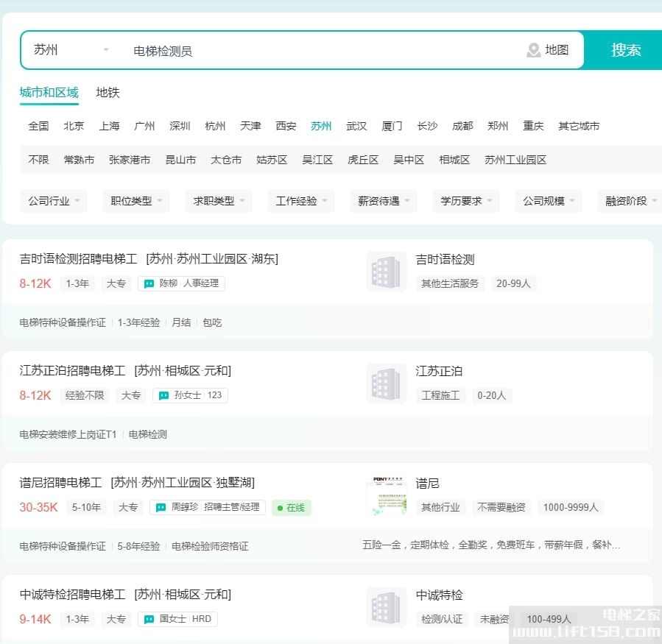Switch to the 城市和区域 tab
The height and width of the screenshot is (644, 662).
49,93
